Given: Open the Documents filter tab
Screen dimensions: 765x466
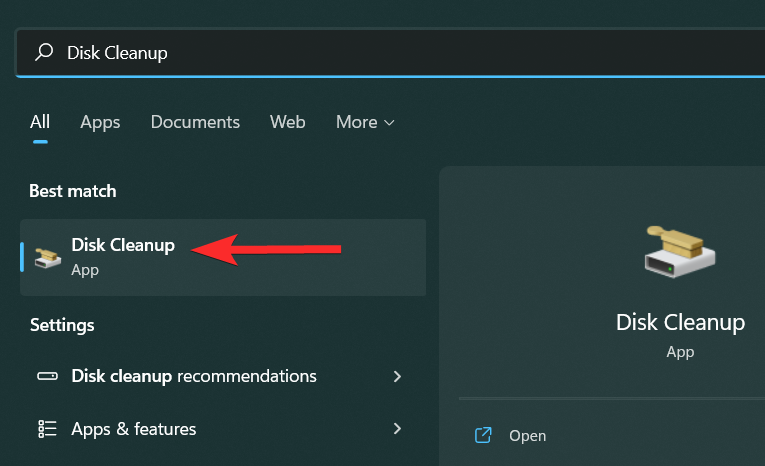Looking at the screenshot, I should coord(195,122).
